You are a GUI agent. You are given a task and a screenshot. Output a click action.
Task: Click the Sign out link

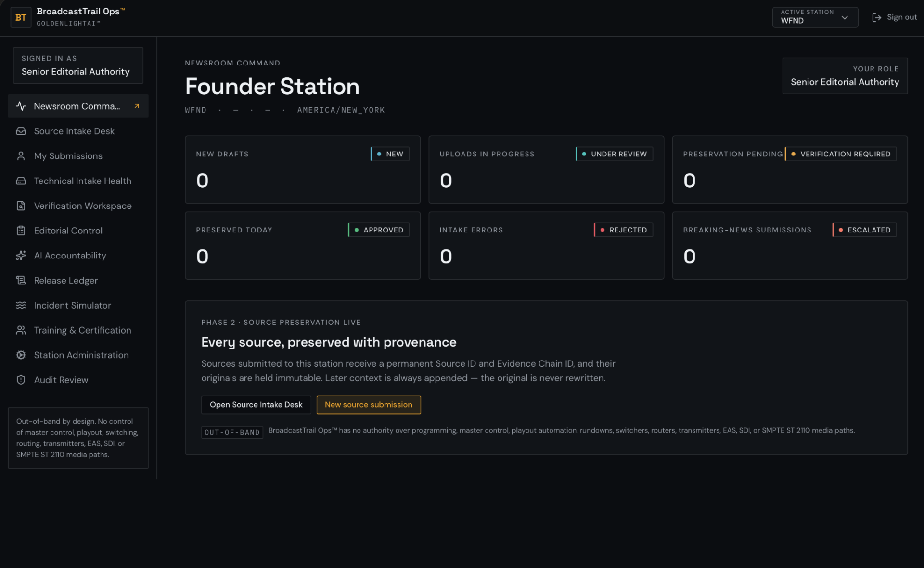[x=894, y=17]
